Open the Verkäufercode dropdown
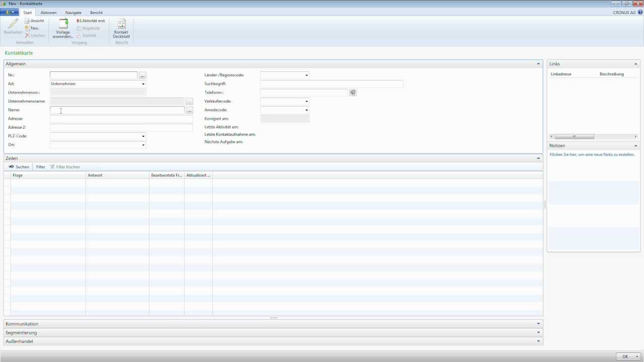Image resolution: width=644 pixels, height=362 pixels. (x=306, y=102)
